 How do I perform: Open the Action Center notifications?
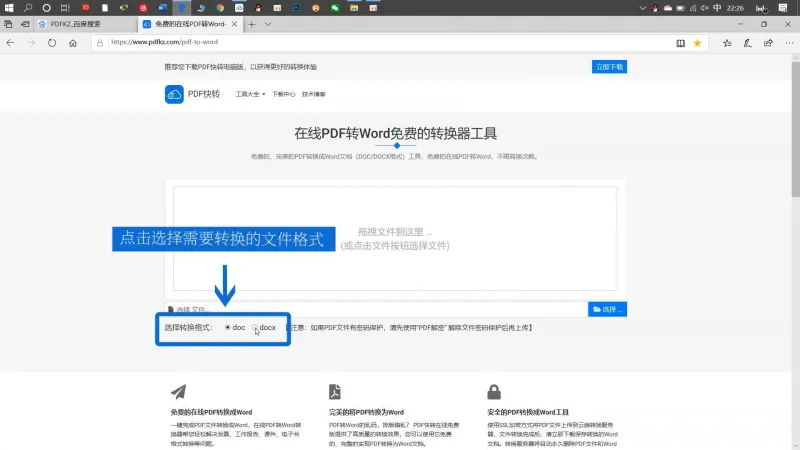click(x=783, y=8)
